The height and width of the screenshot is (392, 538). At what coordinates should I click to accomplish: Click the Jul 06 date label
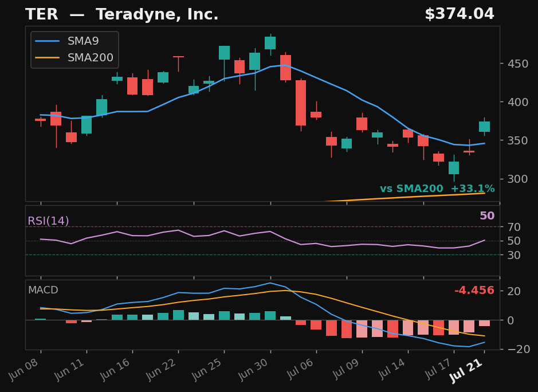(x=299, y=369)
